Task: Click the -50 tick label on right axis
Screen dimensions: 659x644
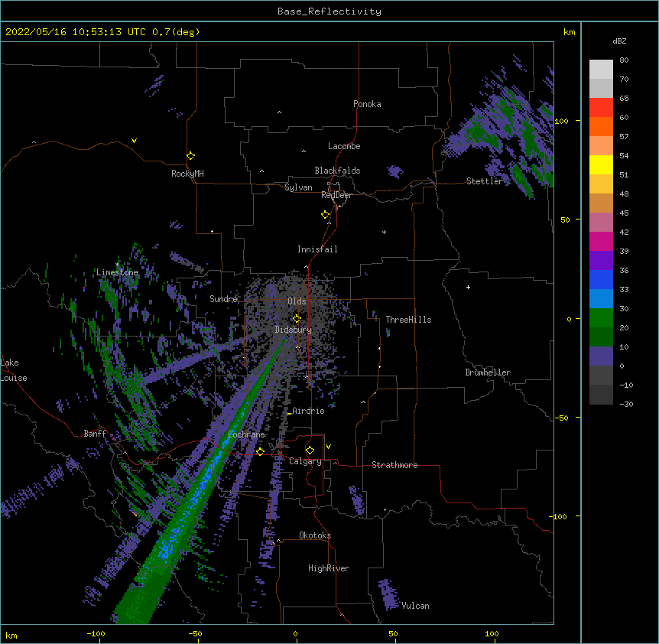Action: (x=561, y=418)
